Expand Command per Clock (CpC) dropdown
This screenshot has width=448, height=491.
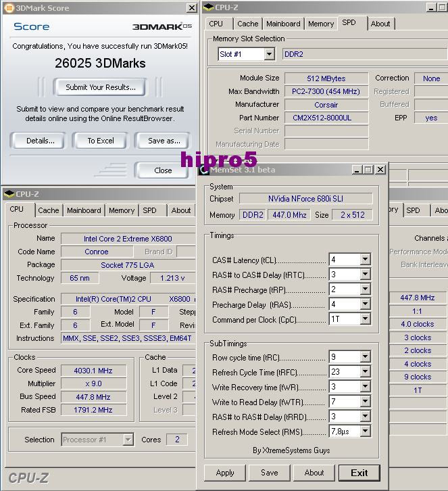[x=365, y=319]
